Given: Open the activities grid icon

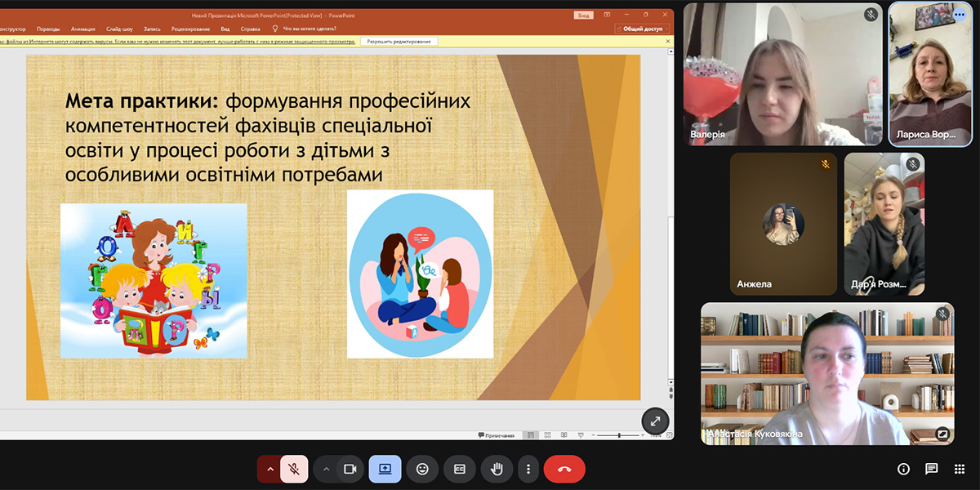Looking at the screenshot, I should pyautogui.click(x=959, y=469).
